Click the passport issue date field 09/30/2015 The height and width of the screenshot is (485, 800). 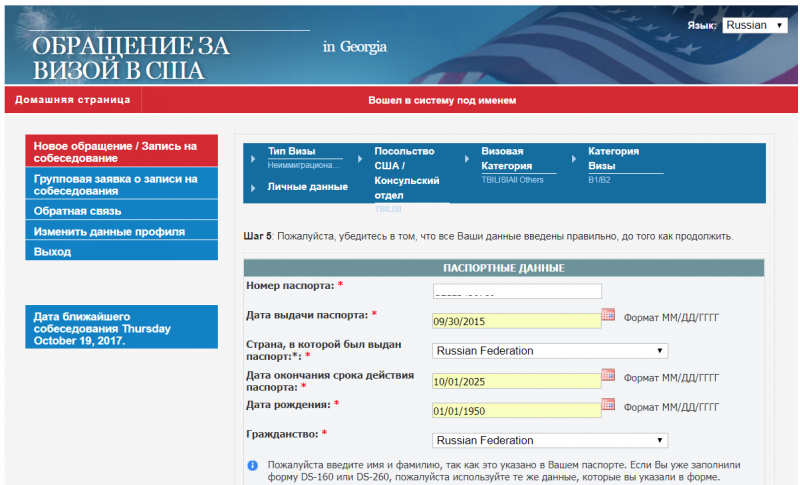516,321
